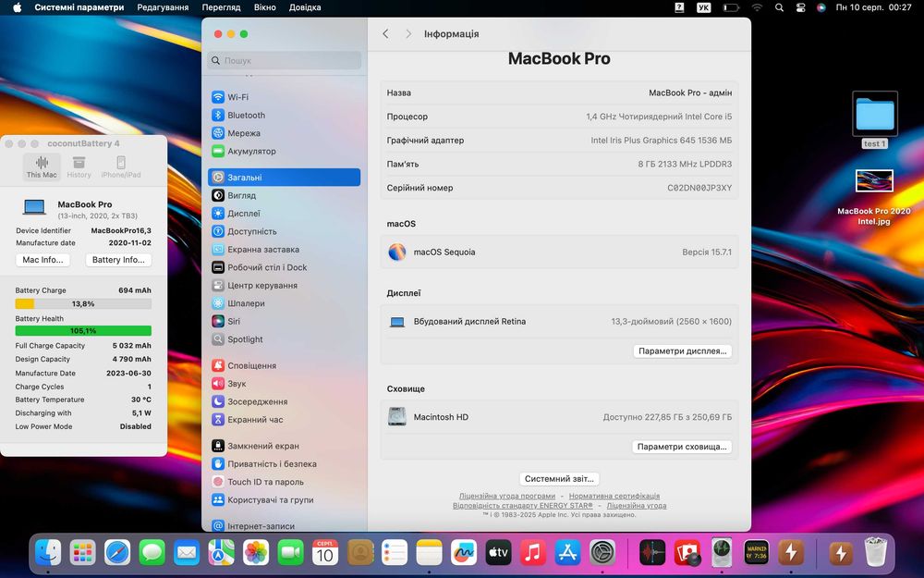The image size is (924, 578).
Task: Select Користувачі та групи
Action: [284, 499]
